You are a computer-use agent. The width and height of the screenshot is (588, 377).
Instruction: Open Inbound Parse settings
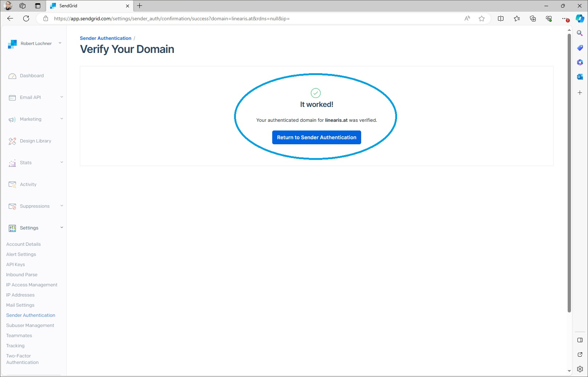pos(22,275)
